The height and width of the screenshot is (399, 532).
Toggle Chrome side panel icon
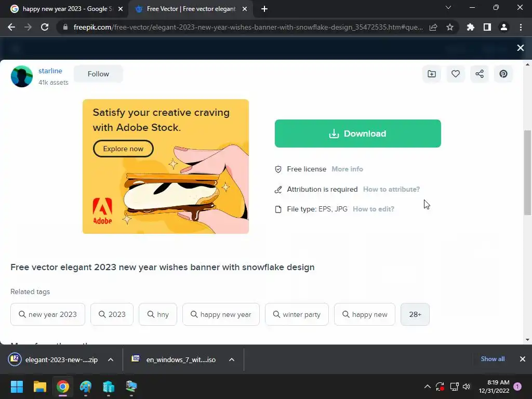pyautogui.click(x=487, y=27)
